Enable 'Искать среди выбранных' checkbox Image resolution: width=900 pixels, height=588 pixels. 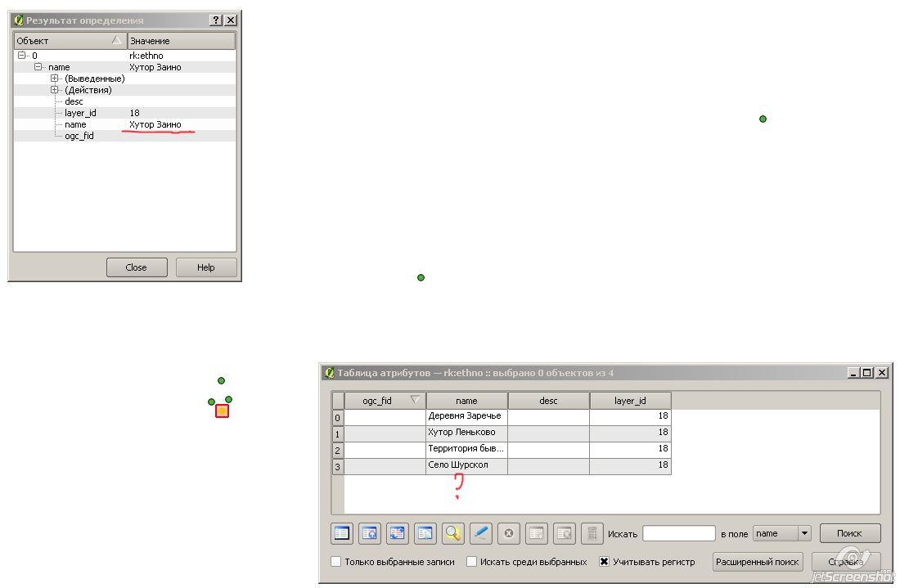[x=472, y=562]
